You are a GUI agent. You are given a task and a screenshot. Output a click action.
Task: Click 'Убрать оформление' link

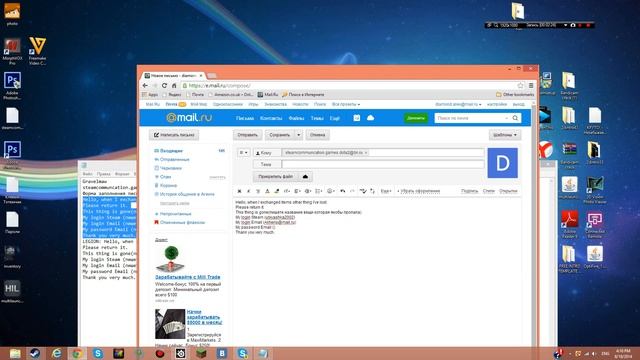419,191
